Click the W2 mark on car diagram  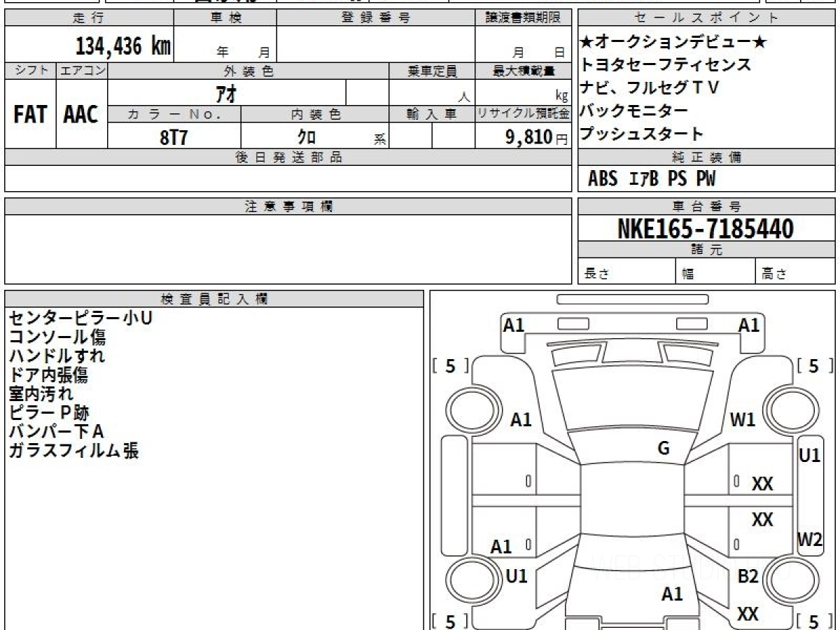pyautogui.click(x=810, y=540)
